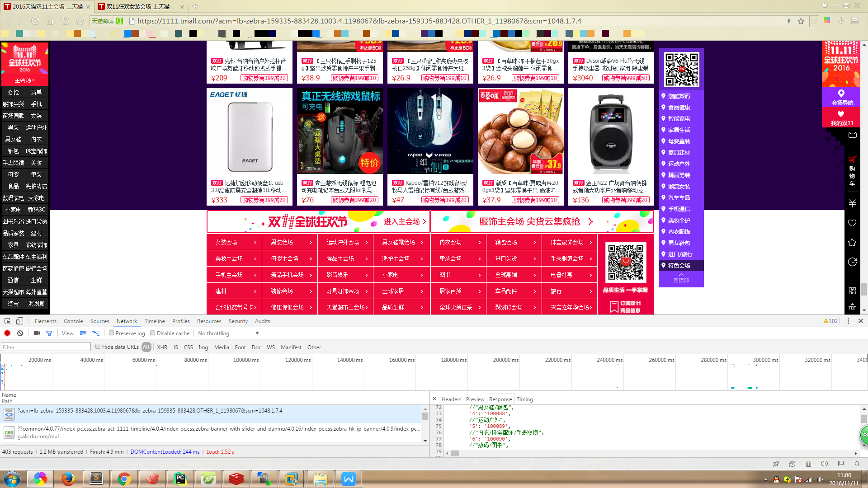Jump to 智能家电 in floor navigation
Image resolution: width=868 pixels, height=488 pixels.
(x=679, y=119)
